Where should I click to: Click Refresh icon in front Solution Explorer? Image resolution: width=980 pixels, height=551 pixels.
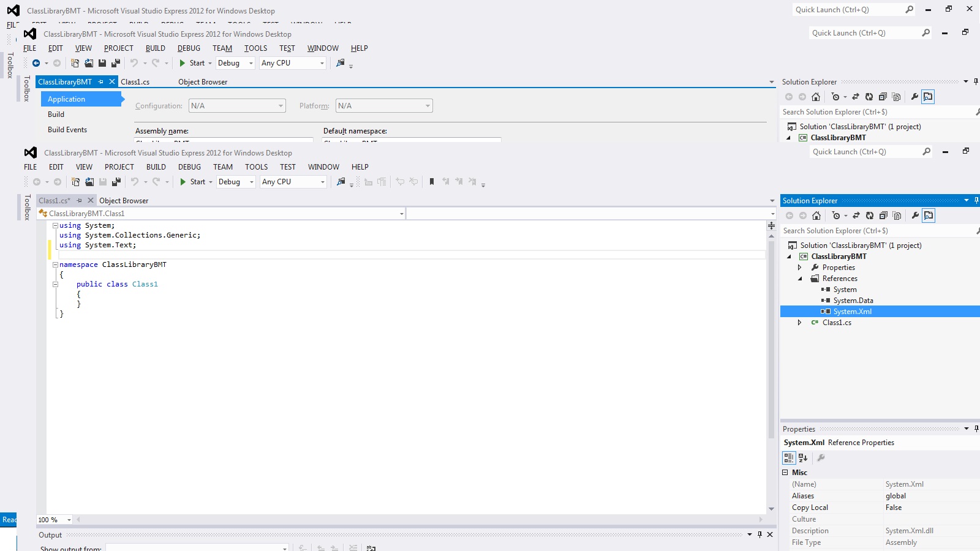870,216
